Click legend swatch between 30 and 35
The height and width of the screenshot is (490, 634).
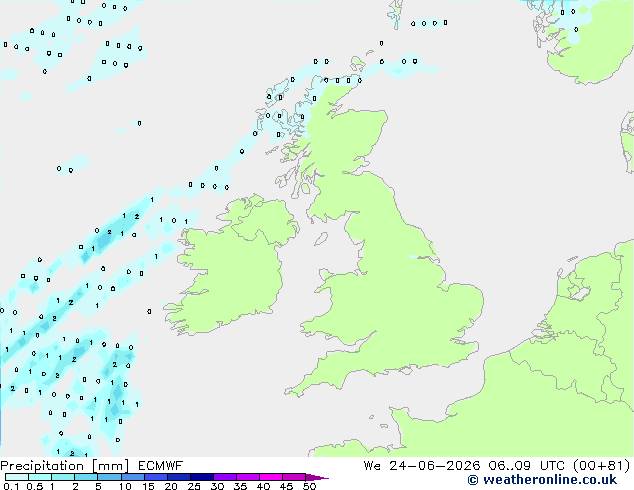coord(224,477)
